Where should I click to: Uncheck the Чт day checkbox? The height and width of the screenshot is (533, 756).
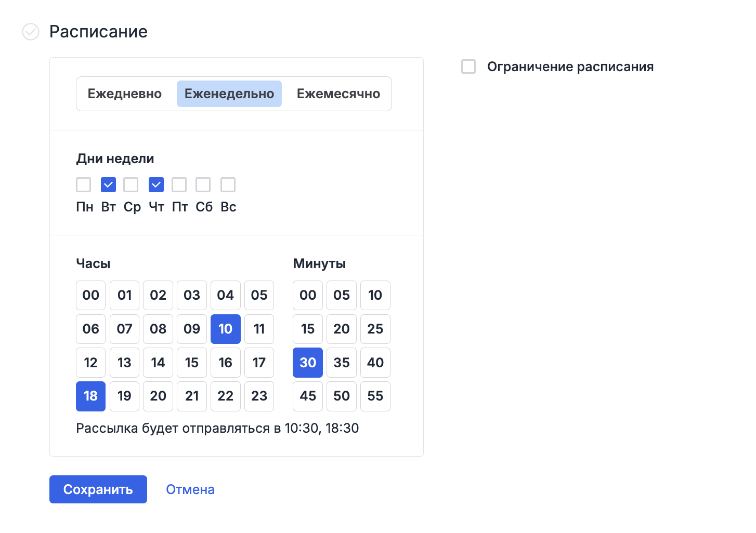(155, 184)
